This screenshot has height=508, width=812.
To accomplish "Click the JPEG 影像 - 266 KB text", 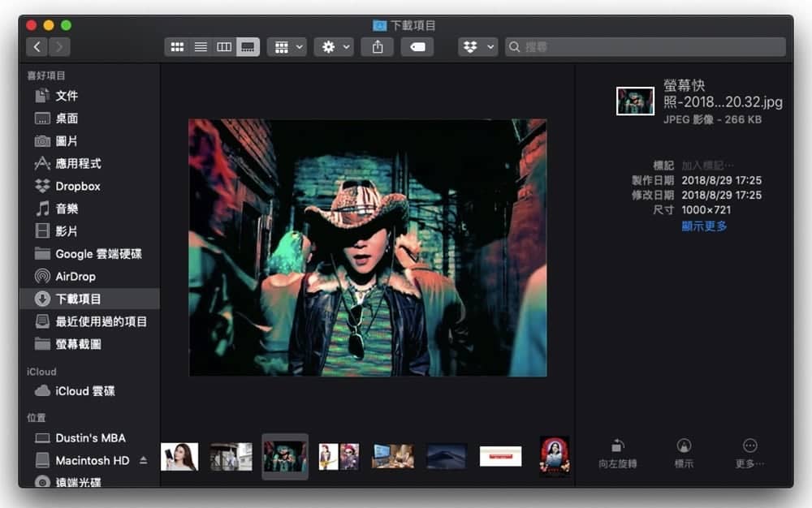I will point(713,119).
